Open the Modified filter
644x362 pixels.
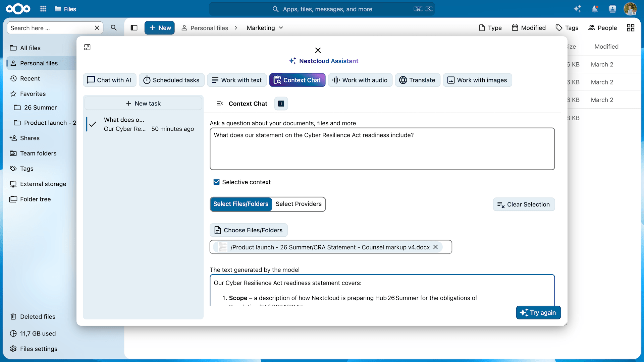[529, 28]
